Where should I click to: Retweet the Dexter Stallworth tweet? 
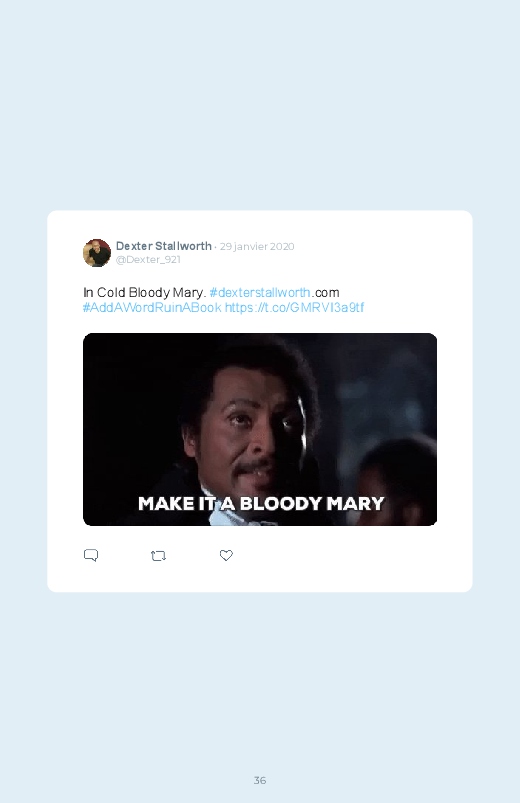[158, 556]
